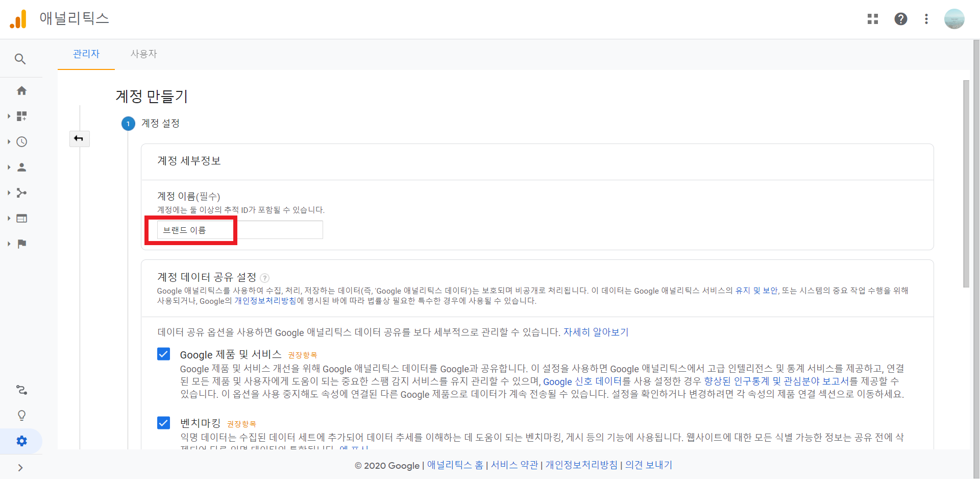Click the search magnifier icon in sidebar
This screenshot has width=980, height=479.
[20, 59]
